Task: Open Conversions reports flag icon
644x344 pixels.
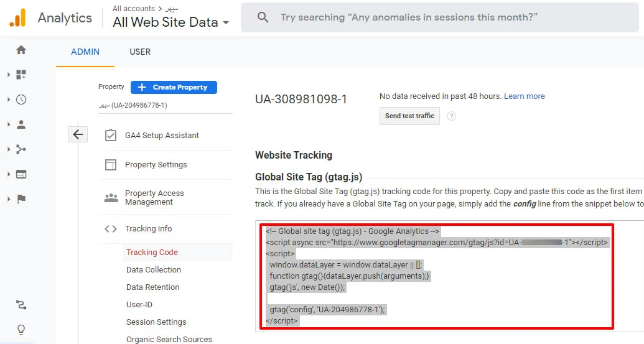Action: click(x=21, y=199)
